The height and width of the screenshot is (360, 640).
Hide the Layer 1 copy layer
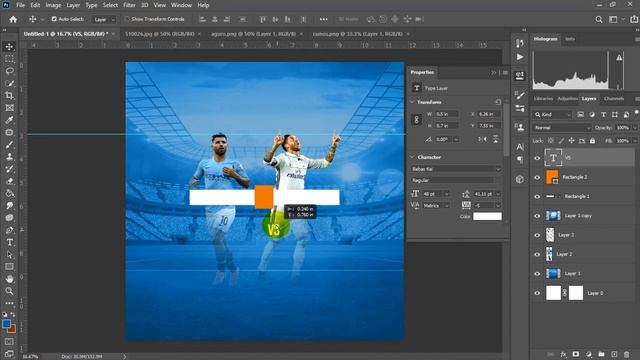[x=537, y=216]
